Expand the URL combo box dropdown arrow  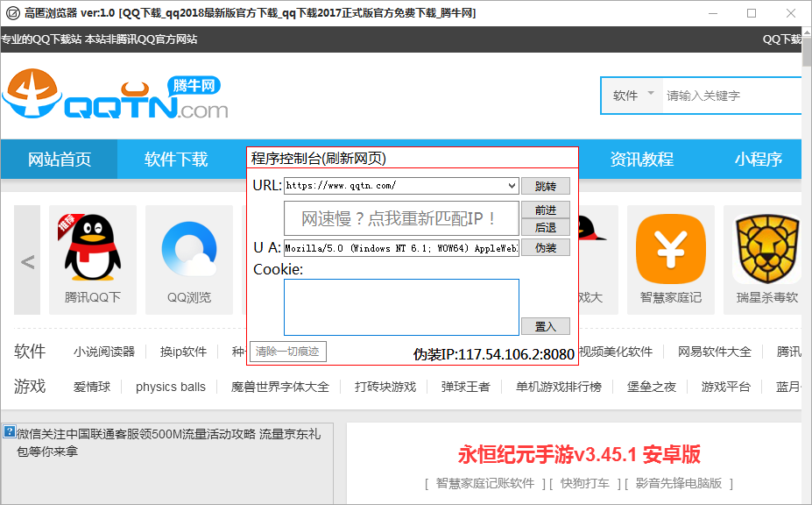[x=512, y=186]
